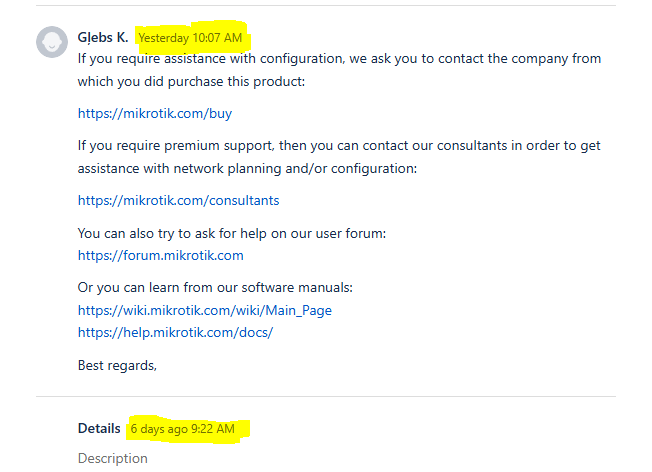652x472 pixels.
Task: Click the Gļebs K. profile avatar icon
Action: click(51, 40)
